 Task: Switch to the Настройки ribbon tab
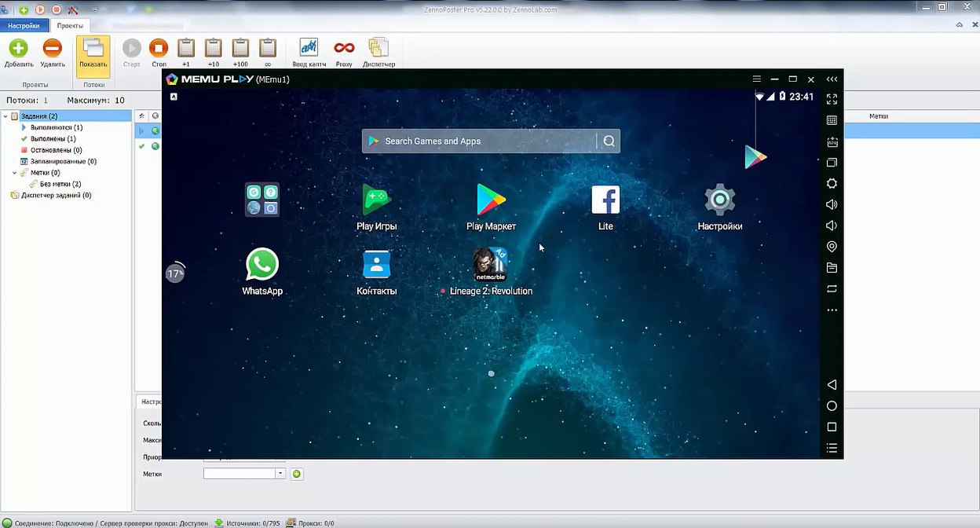point(24,26)
